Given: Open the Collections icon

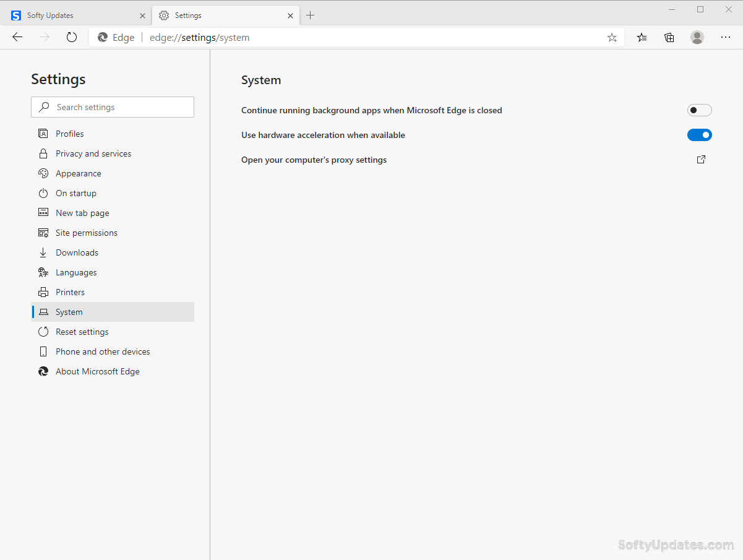Looking at the screenshot, I should coord(669,37).
